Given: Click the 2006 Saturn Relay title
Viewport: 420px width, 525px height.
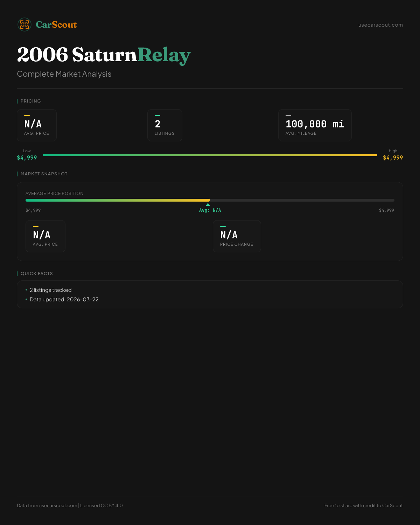Looking at the screenshot, I should click(104, 55).
